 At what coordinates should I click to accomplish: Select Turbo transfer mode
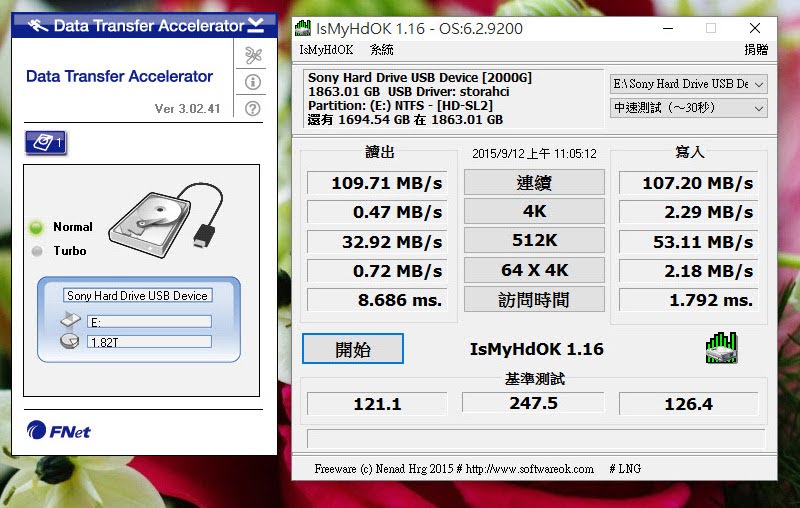coord(59,251)
